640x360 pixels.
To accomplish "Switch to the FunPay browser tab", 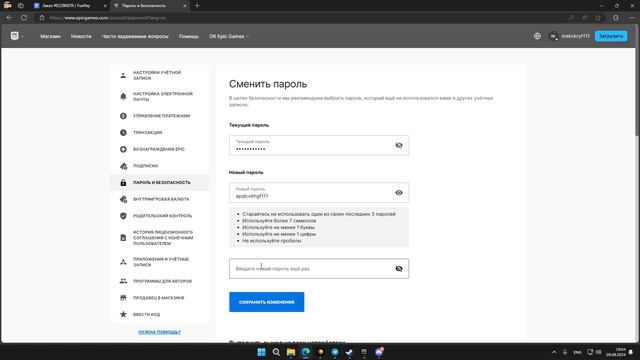I will click(69, 6).
